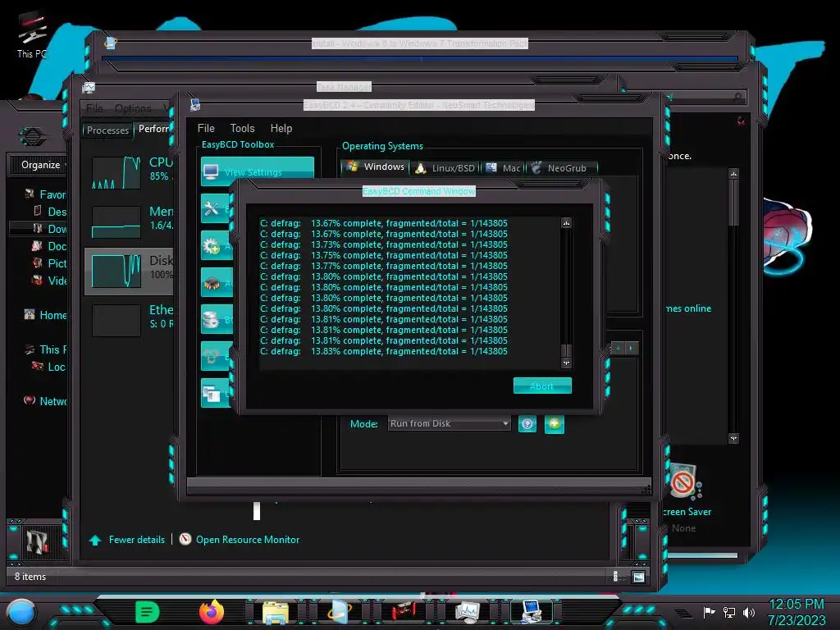Open the installer item on the taskbar
This screenshot has width=840, height=630.
(340, 612)
